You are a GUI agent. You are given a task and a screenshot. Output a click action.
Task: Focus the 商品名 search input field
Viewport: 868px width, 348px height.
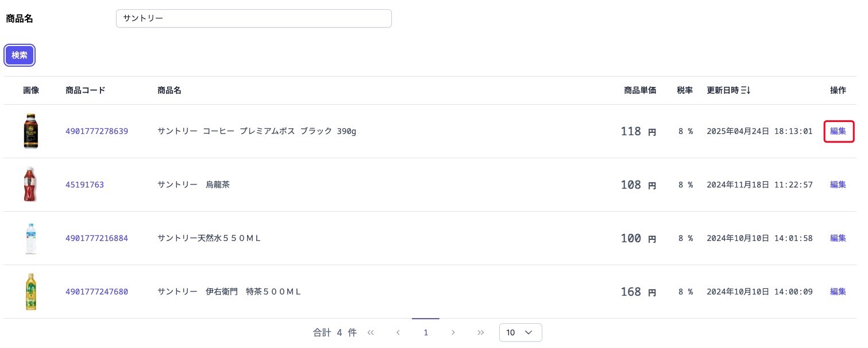[x=253, y=18]
